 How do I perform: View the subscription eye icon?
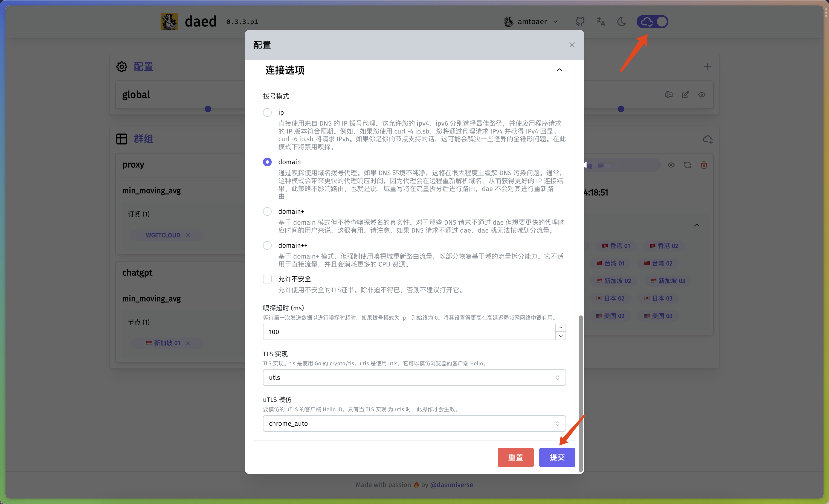coord(671,165)
